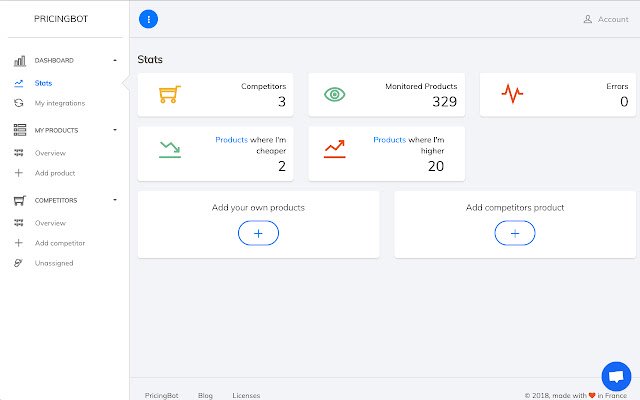
Task: Click the Errors value 0
Action: 624,101
